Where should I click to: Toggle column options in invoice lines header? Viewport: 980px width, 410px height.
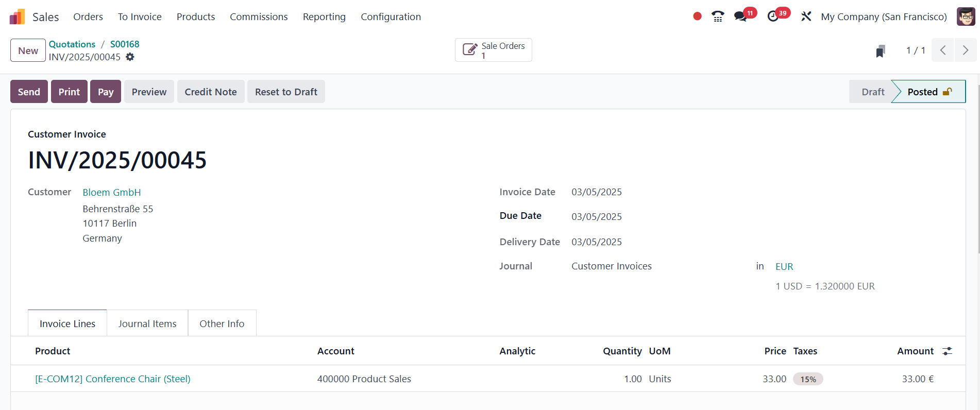(947, 351)
